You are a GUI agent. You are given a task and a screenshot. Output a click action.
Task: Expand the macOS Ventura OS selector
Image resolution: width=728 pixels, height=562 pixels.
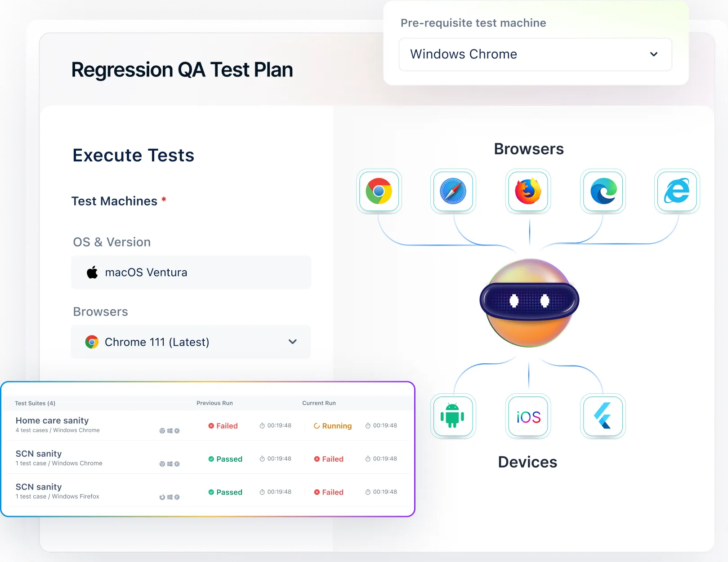click(191, 272)
